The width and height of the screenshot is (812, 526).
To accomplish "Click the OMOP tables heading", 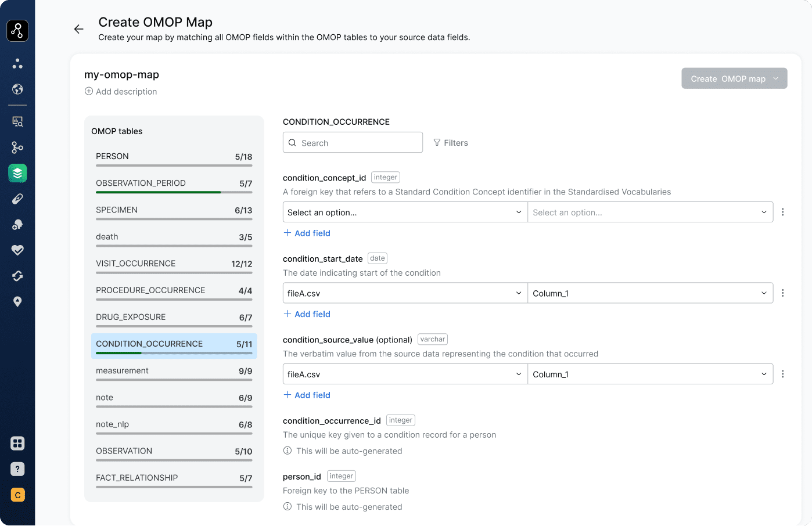I will click(x=117, y=131).
